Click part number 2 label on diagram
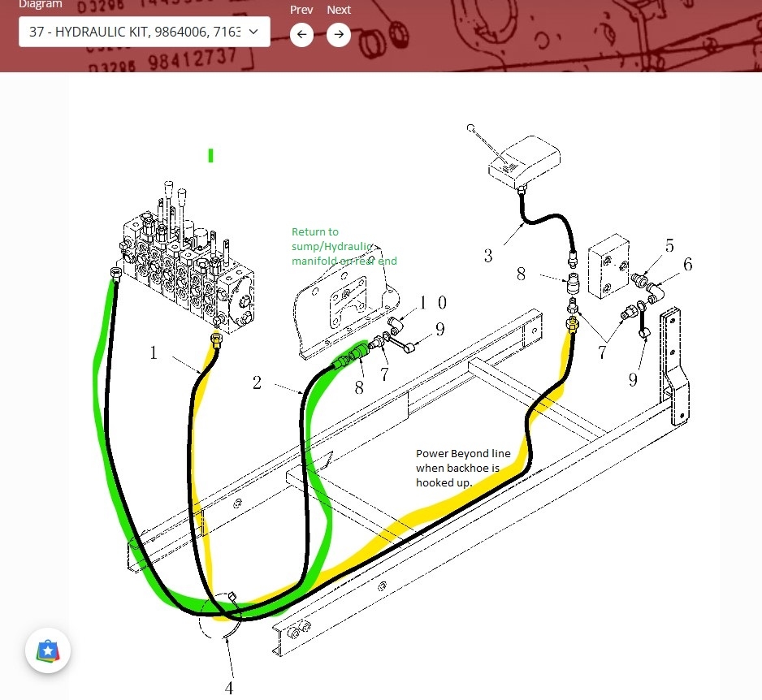Screen dimensions: 762x700 [257, 382]
